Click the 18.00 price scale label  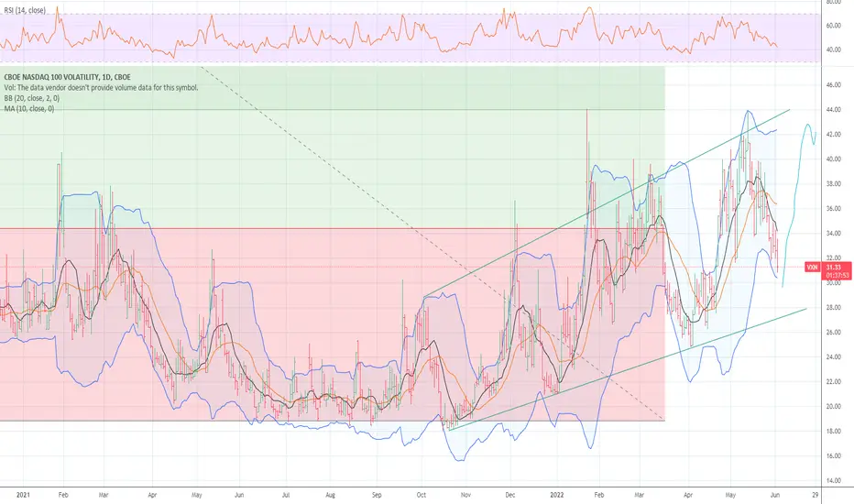[833, 432]
